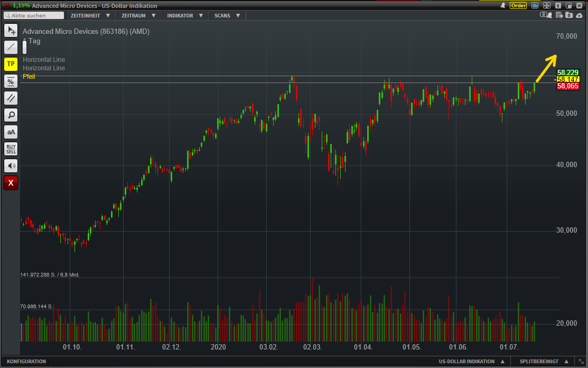Image resolution: width=588 pixels, height=368 pixels.
Task: Click the Aktie suchen search field
Action: pos(34,15)
